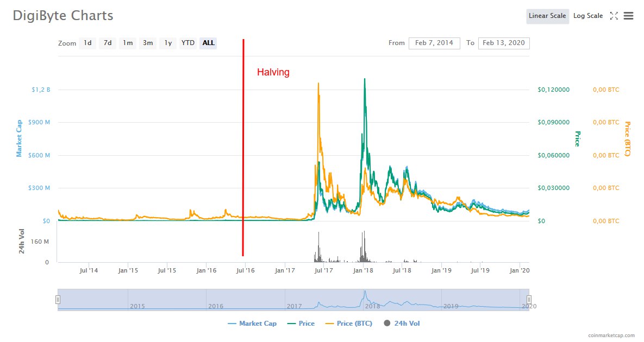This screenshot has height=342, width=644.
Task: Click 2019 in the navigator timeline
Action: pyautogui.click(x=451, y=306)
